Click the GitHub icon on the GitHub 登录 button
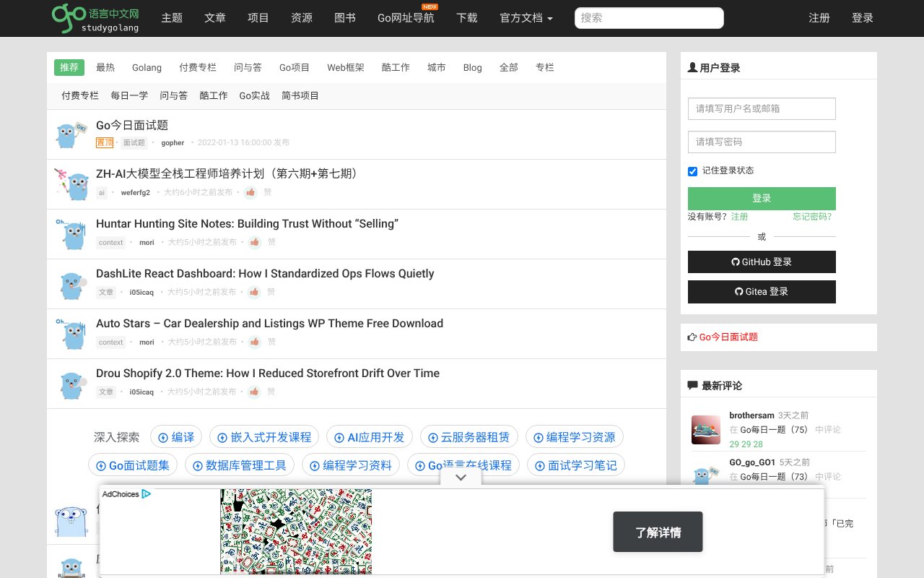Viewport: 924px width, 578px height. (735, 262)
